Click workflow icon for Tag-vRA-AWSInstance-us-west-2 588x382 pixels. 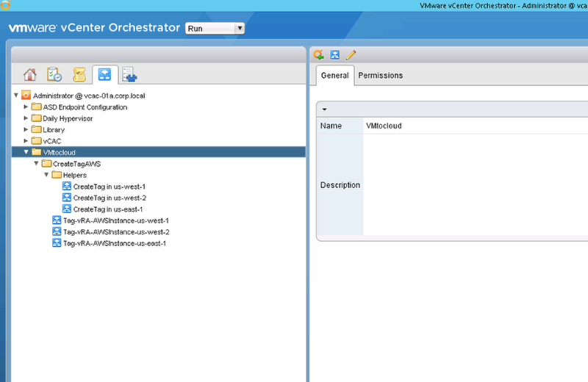point(57,231)
